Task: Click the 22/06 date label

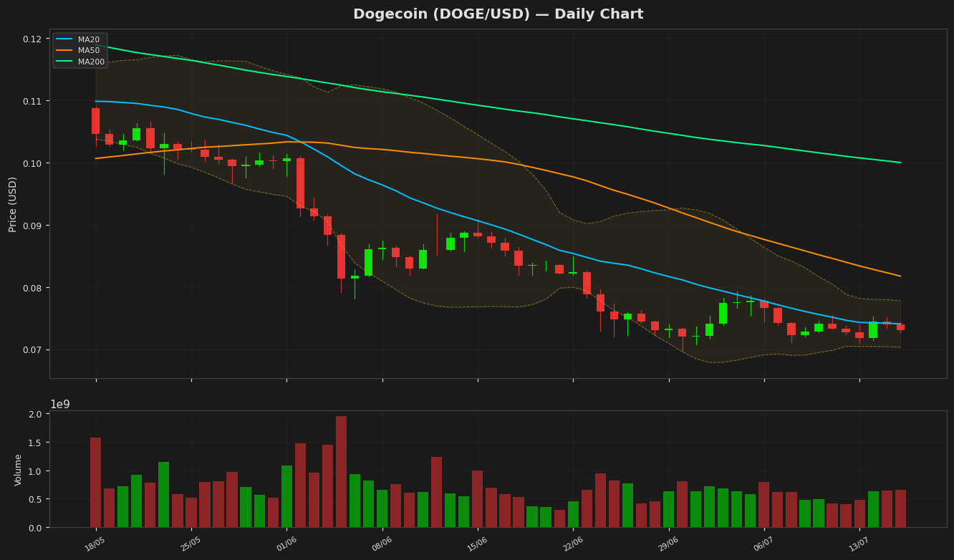Action: point(573,544)
